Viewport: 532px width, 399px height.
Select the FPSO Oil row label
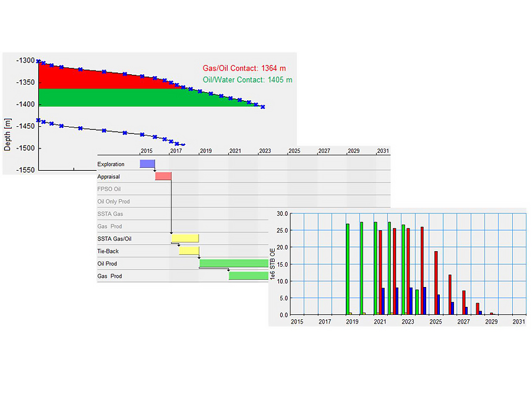108,189
